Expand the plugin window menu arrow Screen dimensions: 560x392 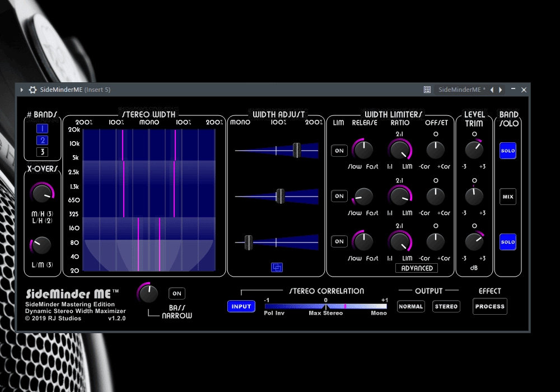coord(22,90)
